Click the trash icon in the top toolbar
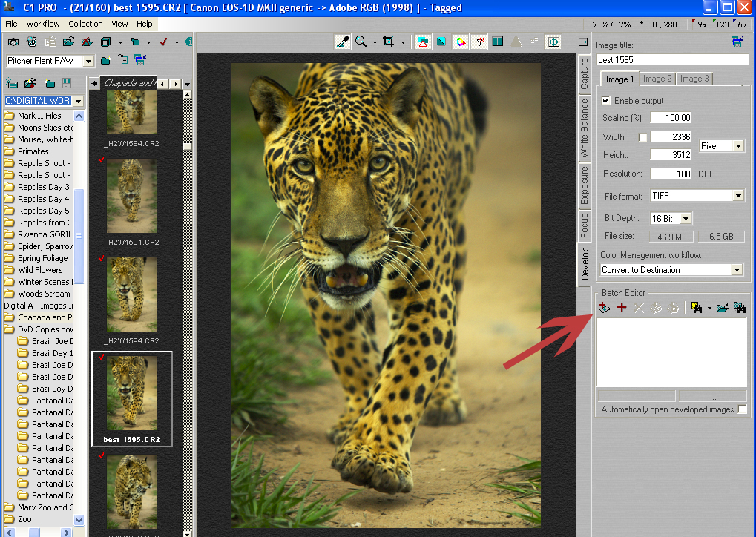Viewport: 756px width, 537px height. tap(30, 42)
